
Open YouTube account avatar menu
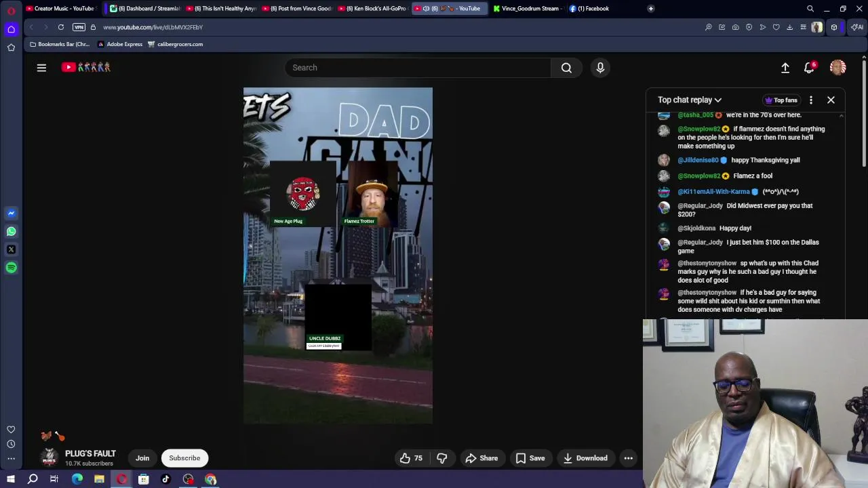837,68
